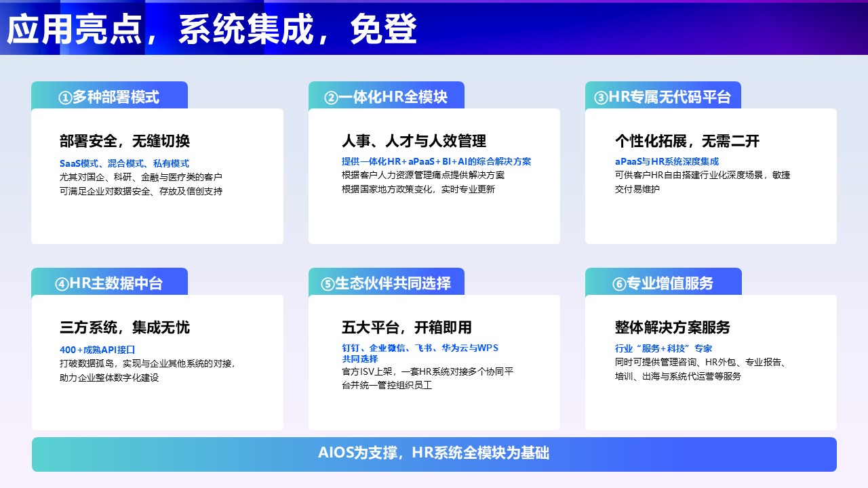Open the ⑤生态伙伴共同选择 tab header
Viewport: 868px width, 488px height.
386,283
